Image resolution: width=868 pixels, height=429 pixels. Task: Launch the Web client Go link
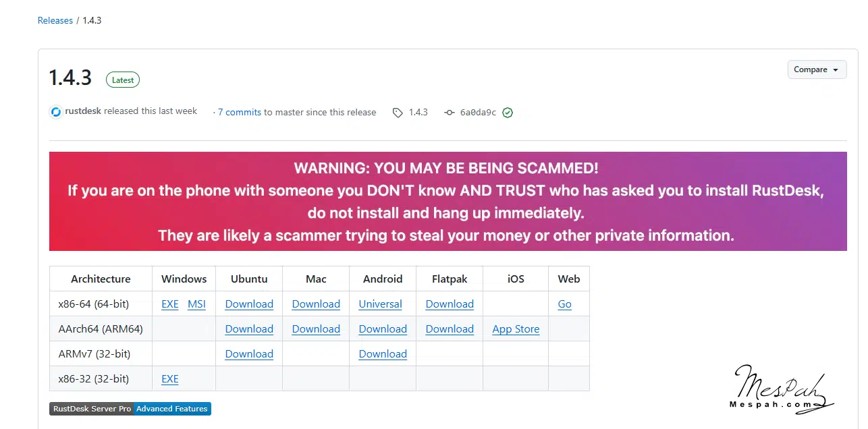[x=565, y=304]
